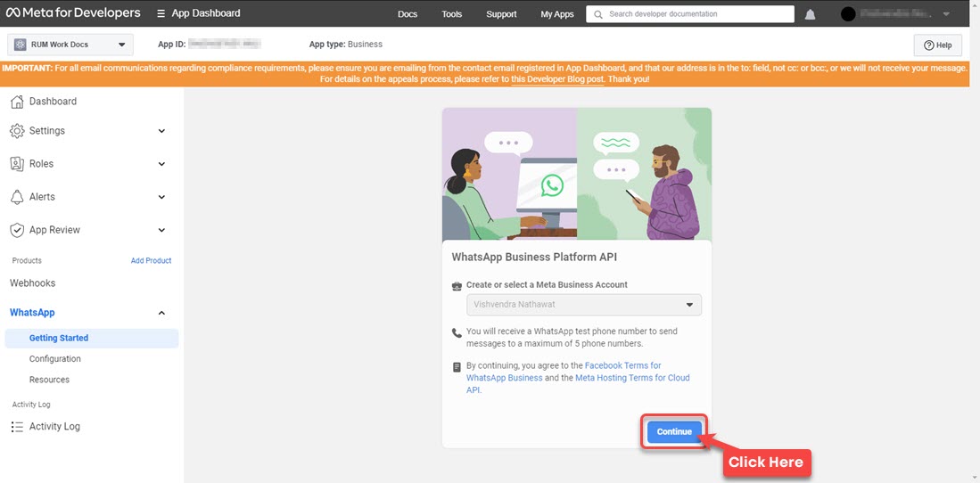This screenshot has height=483, width=980.
Task: Click the Roles person badge icon
Action: coord(18,164)
